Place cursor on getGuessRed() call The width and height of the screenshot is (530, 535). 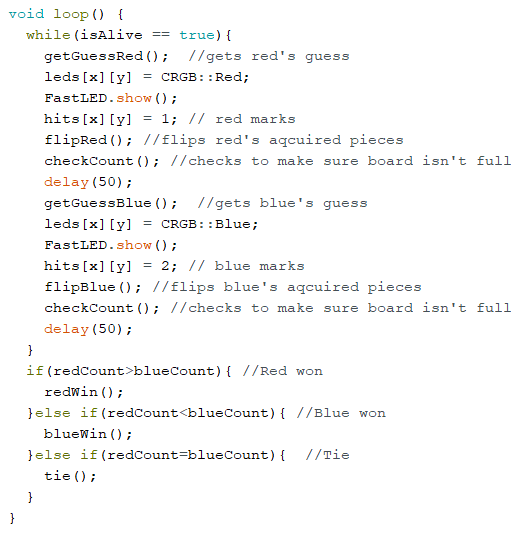click(x=106, y=56)
